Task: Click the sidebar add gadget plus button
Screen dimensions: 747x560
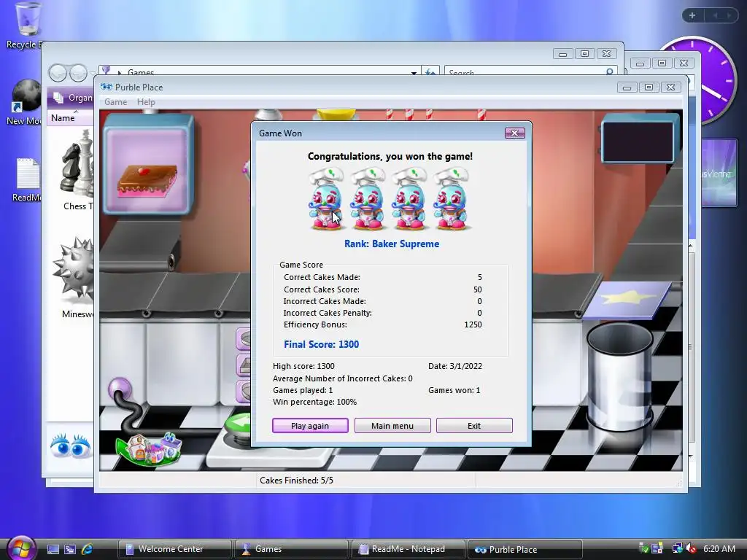Action: click(692, 15)
